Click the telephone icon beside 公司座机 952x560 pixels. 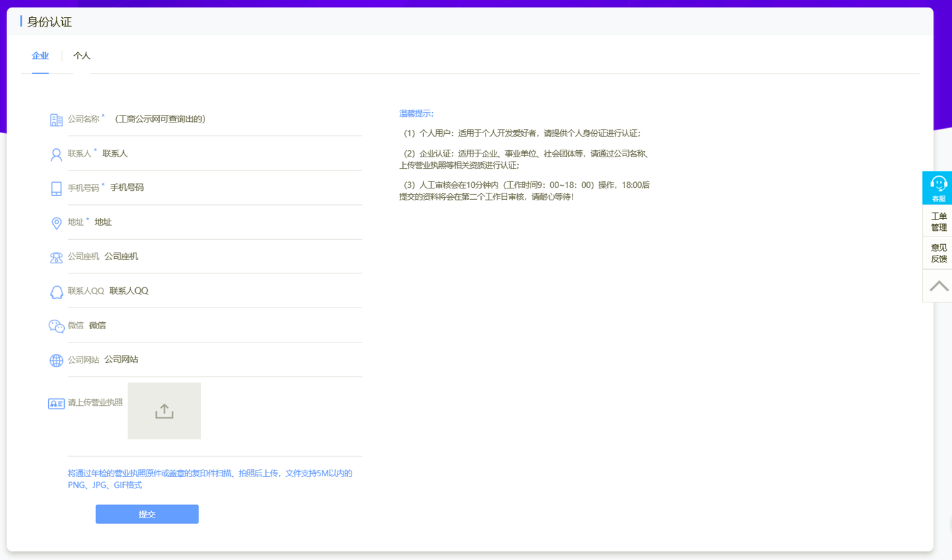coord(56,257)
